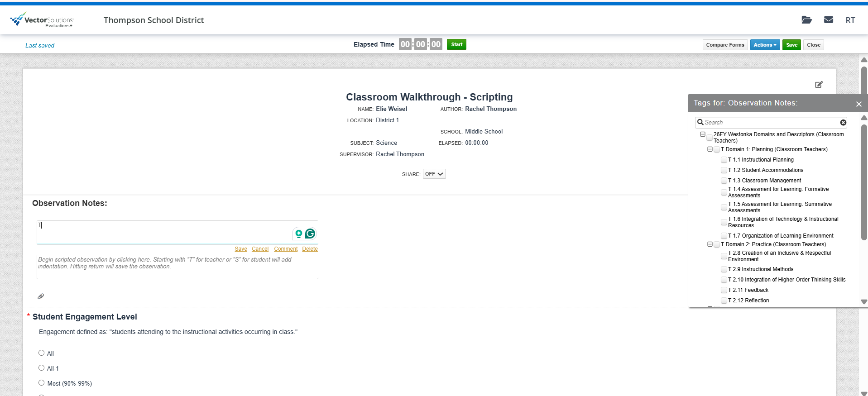
Task: Collapse T Domain 1: Planning node
Action: pos(710,149)
